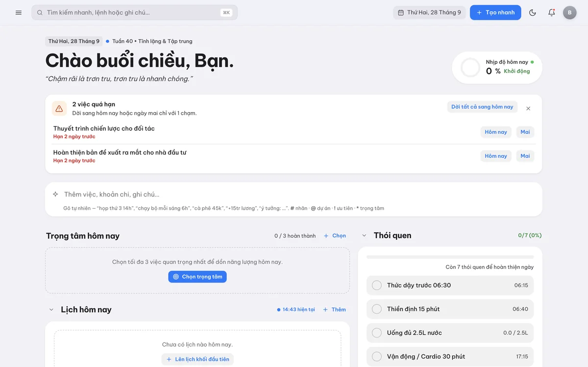Click the Thêm việc, khoản chi input
The width and height of the screenshot is (588, 367).
tap(300, 195)
